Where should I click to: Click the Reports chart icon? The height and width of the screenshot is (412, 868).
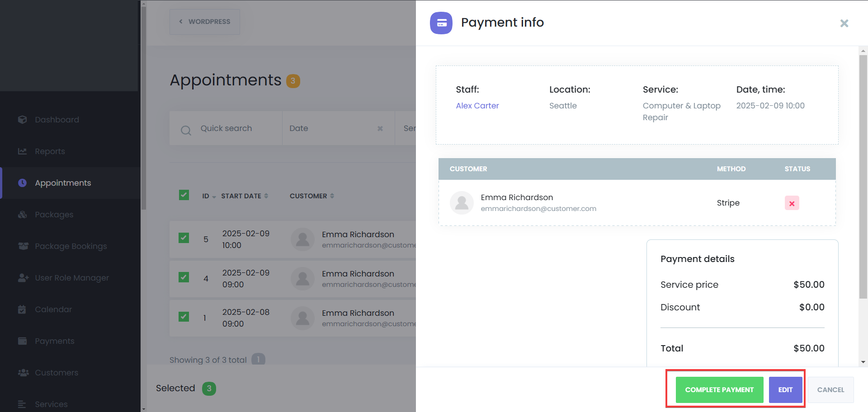point(22,151)
